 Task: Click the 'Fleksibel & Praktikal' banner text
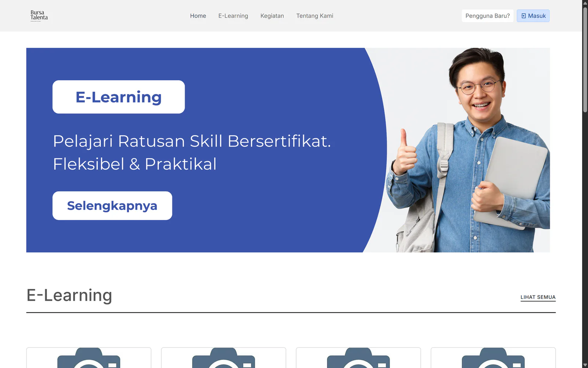[x=135, y=164]
